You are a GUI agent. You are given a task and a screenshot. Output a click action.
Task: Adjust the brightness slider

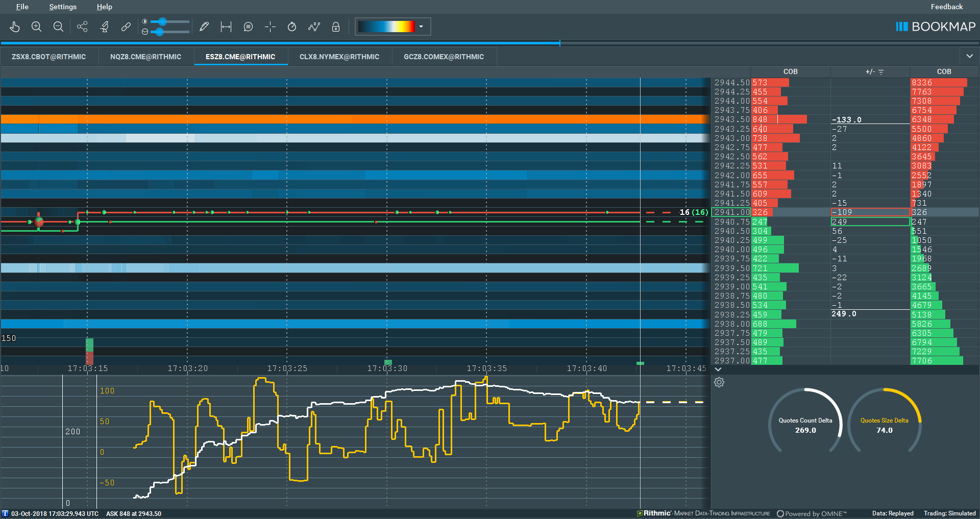(163, 20)
